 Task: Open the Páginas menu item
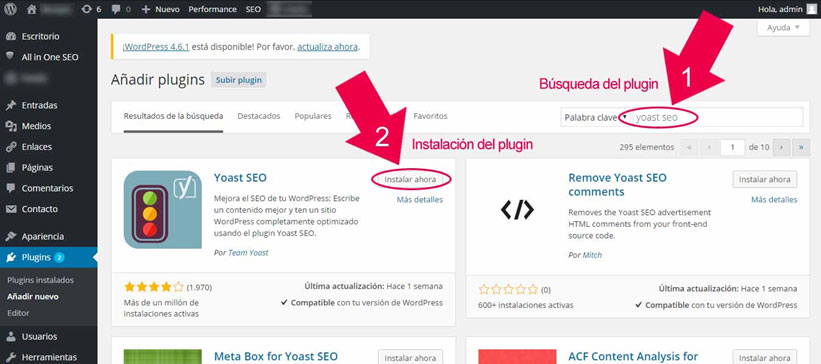coord(37,168)
